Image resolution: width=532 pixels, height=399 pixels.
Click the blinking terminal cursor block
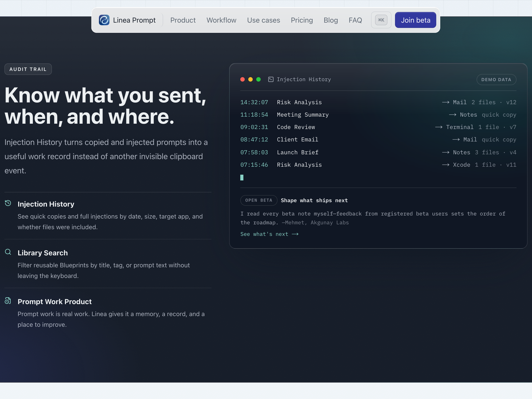pos(242,178)
